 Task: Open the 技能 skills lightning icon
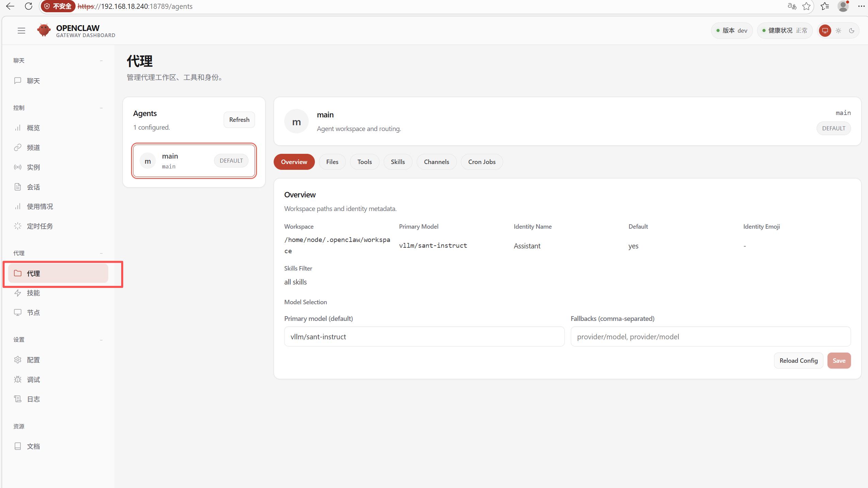[x=18, y=293]
